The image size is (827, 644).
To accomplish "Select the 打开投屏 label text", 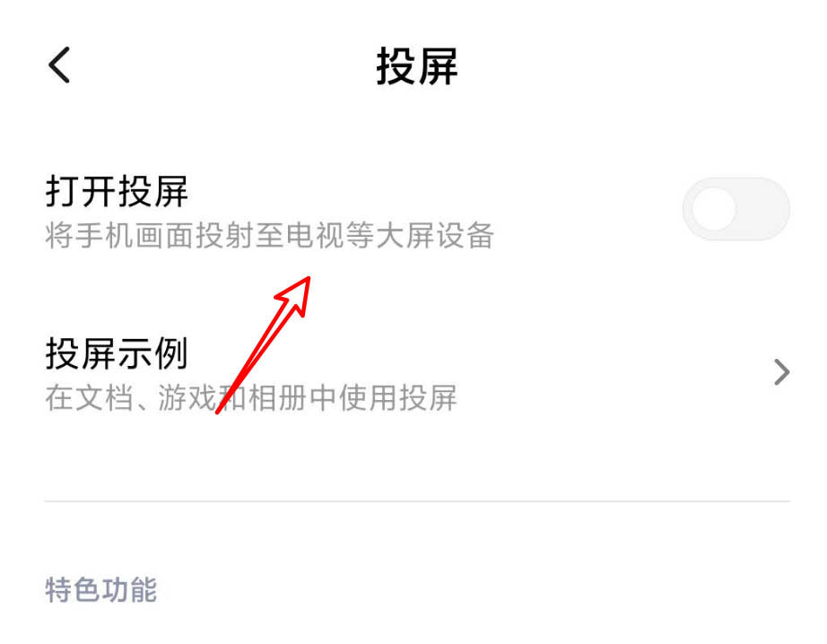I will 117,191.
